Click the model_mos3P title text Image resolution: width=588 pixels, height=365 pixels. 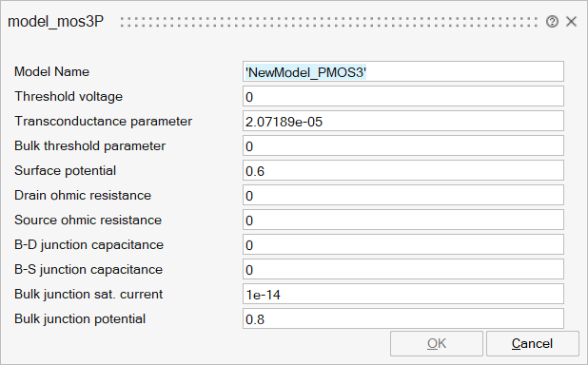coord(55,21)
